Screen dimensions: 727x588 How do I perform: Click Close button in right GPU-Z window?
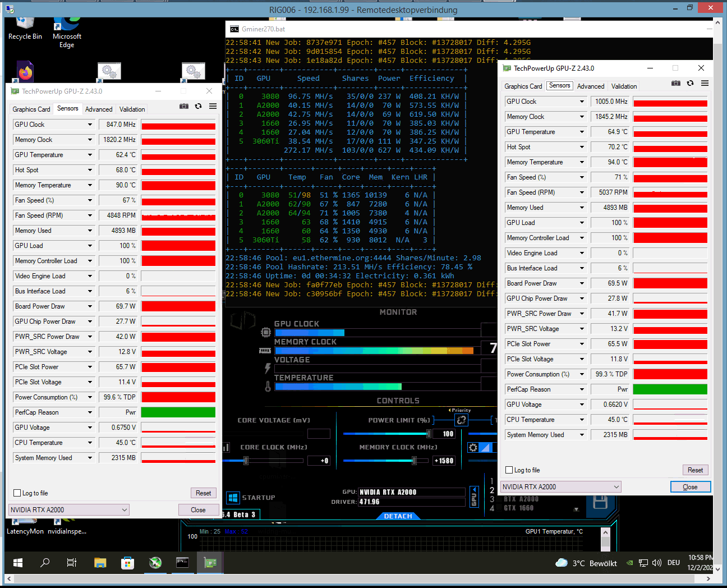tap(691, 487)
